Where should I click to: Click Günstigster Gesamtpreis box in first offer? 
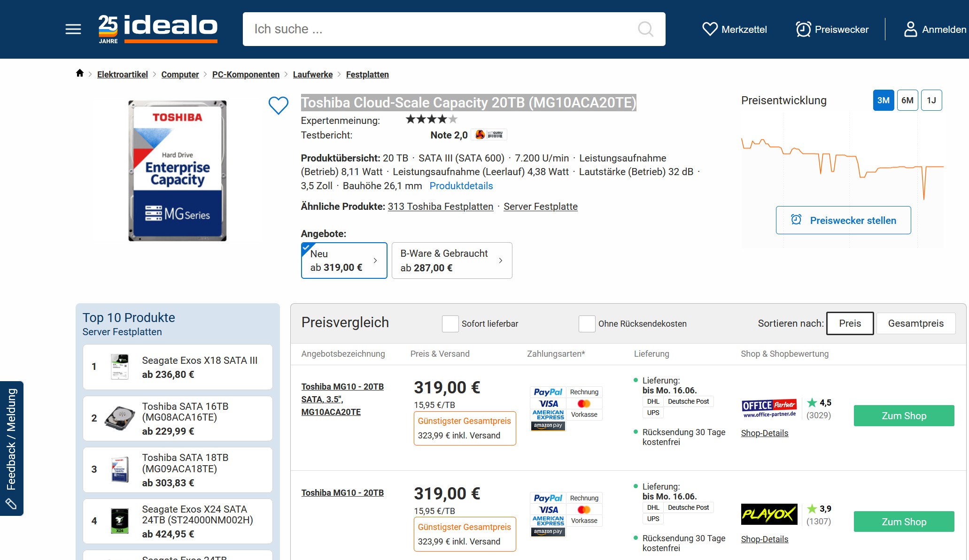tap(465, 429)
